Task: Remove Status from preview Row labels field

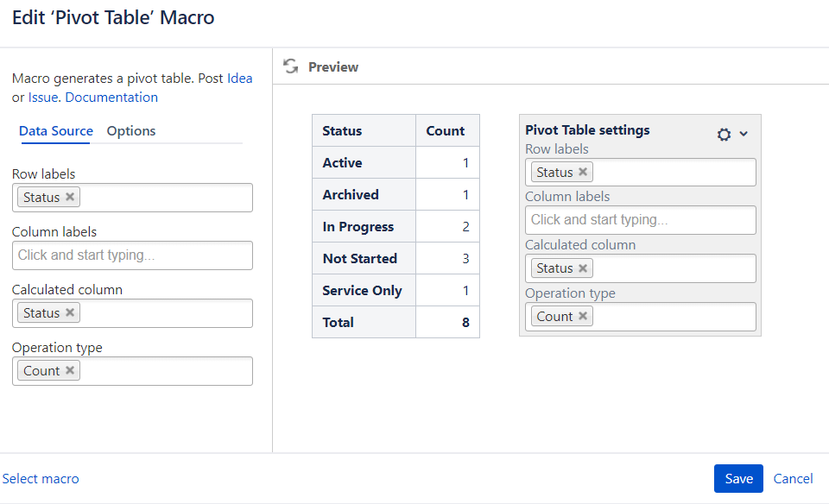Action: [x=583, y=172]
